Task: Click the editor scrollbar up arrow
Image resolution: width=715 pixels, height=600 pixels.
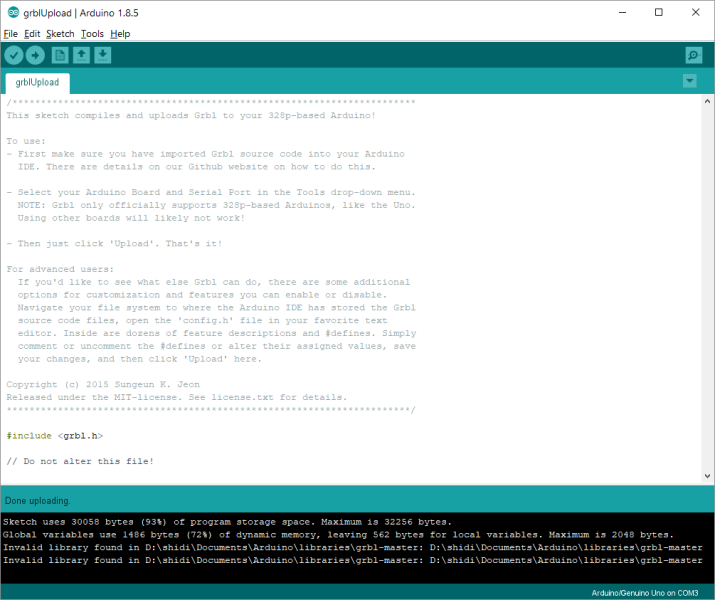Action: click(707, 101)
